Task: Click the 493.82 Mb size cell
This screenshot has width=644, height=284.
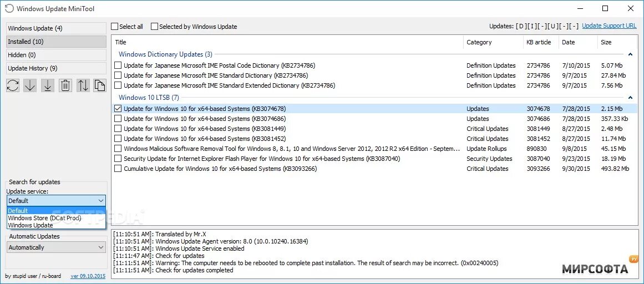Action: (615, 169)
